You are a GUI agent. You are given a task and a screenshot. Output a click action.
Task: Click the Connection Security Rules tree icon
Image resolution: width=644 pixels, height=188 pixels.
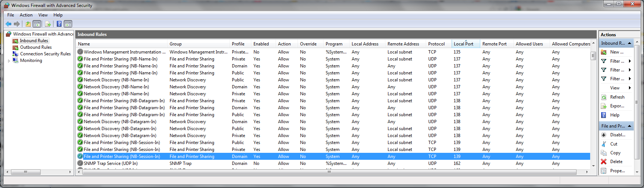coord(15,54)
